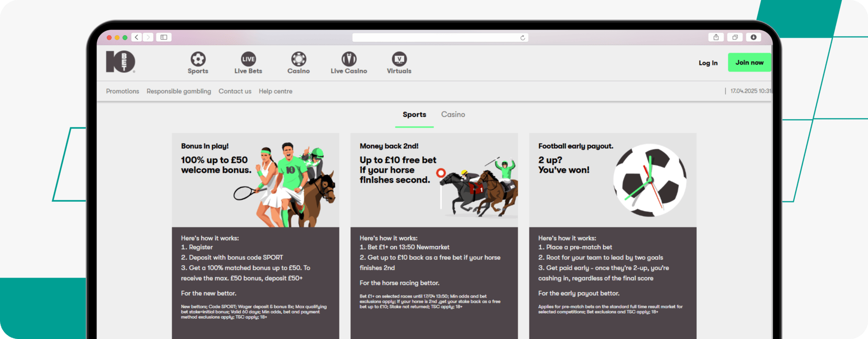Click 'For the early payout bettor.' text
This screenshot has width=868, height=339.
click(579, 293)
